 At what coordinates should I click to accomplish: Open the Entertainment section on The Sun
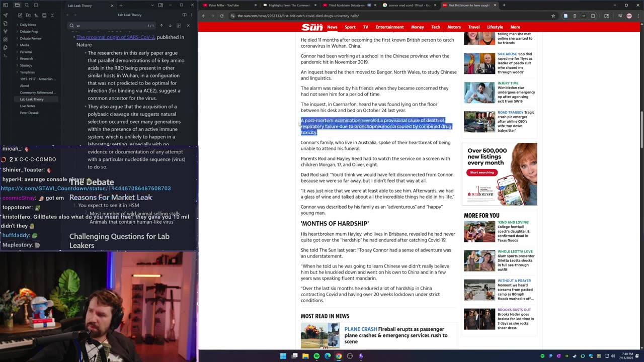coord(389,27)
